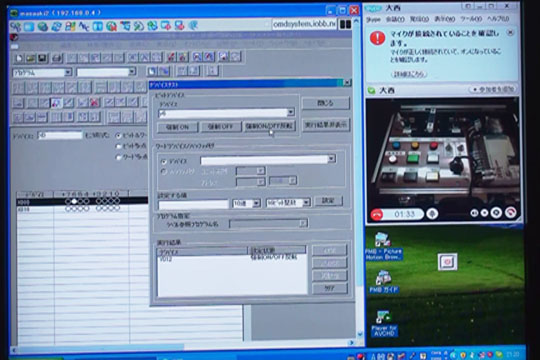
Task: Select the デバイス radio button in word device section
Action: coord(164,161)
